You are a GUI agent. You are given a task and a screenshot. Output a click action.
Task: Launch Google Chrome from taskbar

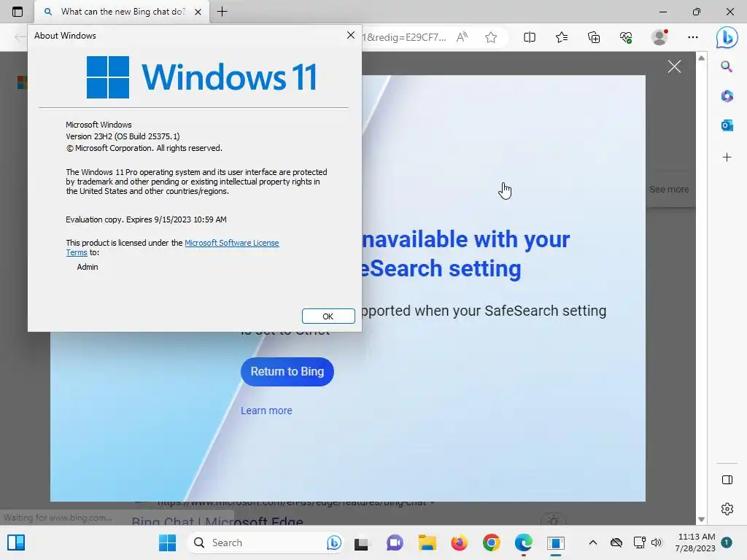(491, 542)
